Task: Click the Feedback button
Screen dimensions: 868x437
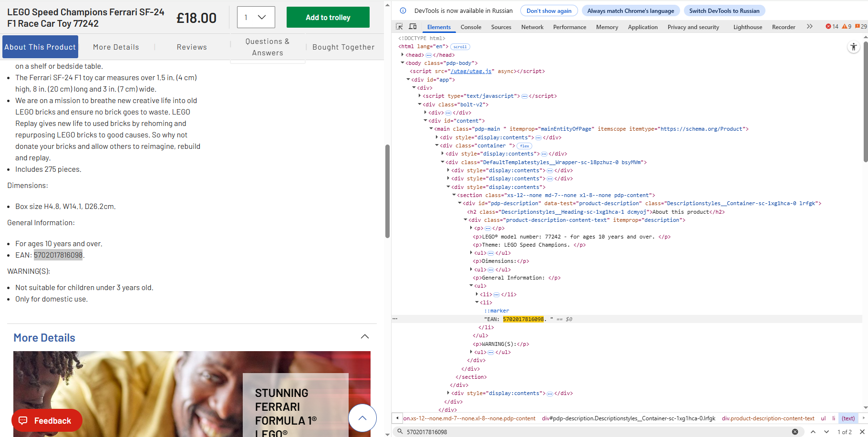Action: (47, 420)
